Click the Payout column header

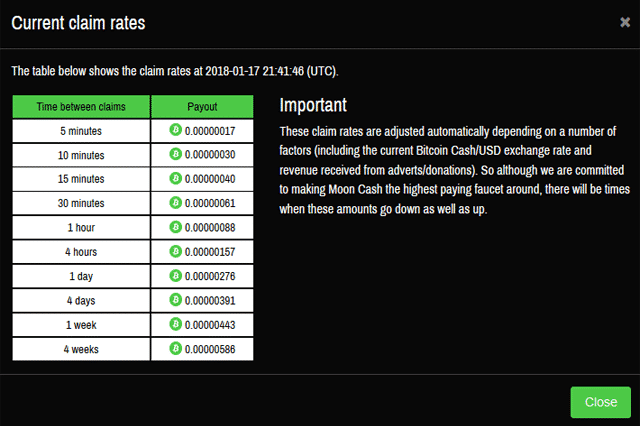202,106
